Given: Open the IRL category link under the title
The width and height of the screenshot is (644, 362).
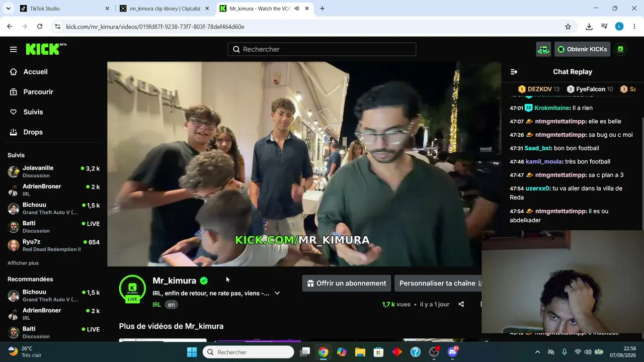Looking at the screenshot, I should point(157,305).
